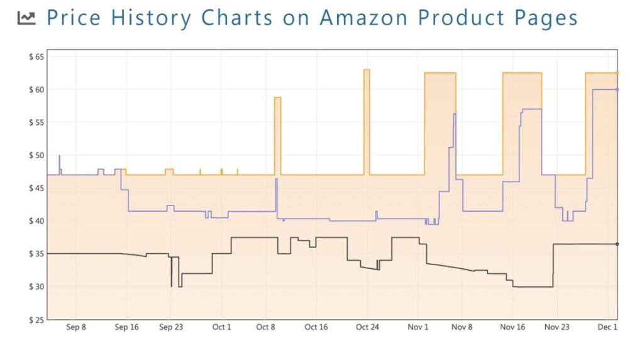Select the Sep 8 date label
The width and height of the screenshot is (644, 338).
point(75,327)
